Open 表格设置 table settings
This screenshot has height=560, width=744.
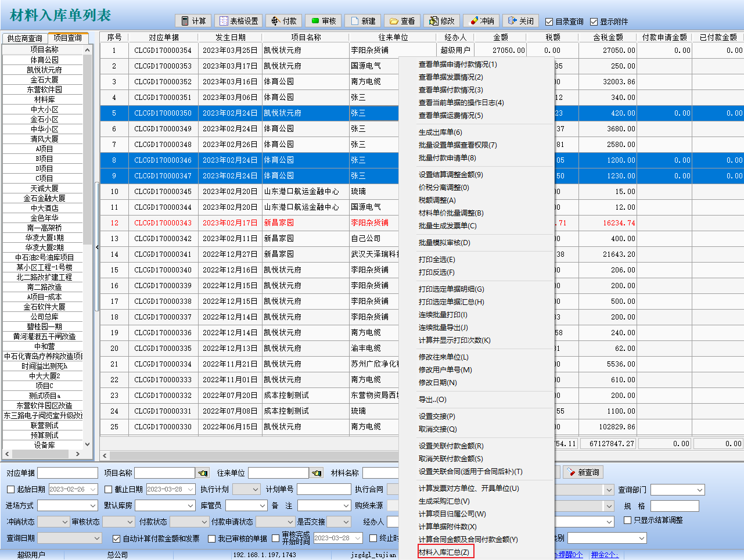click(x=238, y=21)
